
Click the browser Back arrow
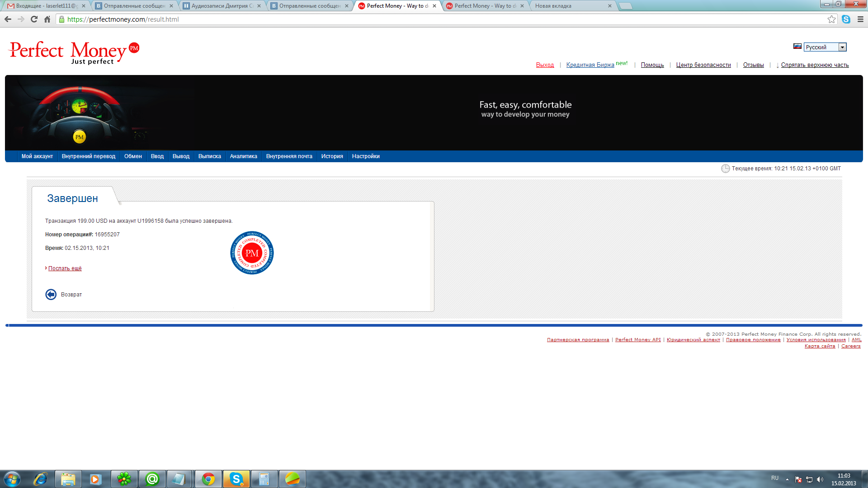click(x=8, y=19)
